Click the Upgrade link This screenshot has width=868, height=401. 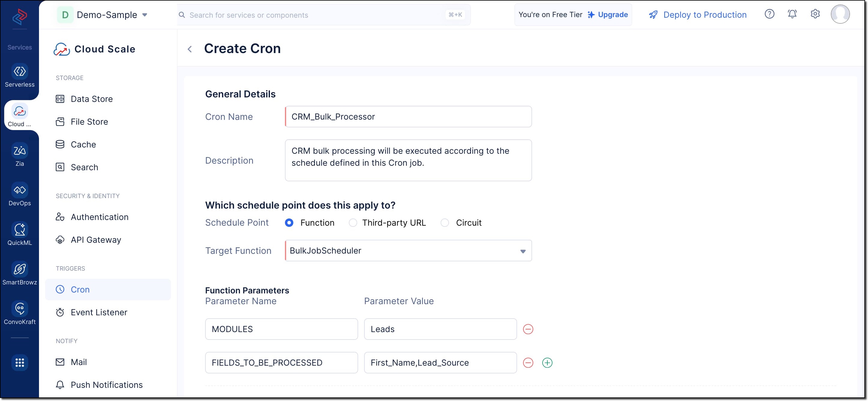pyautogui.click(x=612, y=15)
